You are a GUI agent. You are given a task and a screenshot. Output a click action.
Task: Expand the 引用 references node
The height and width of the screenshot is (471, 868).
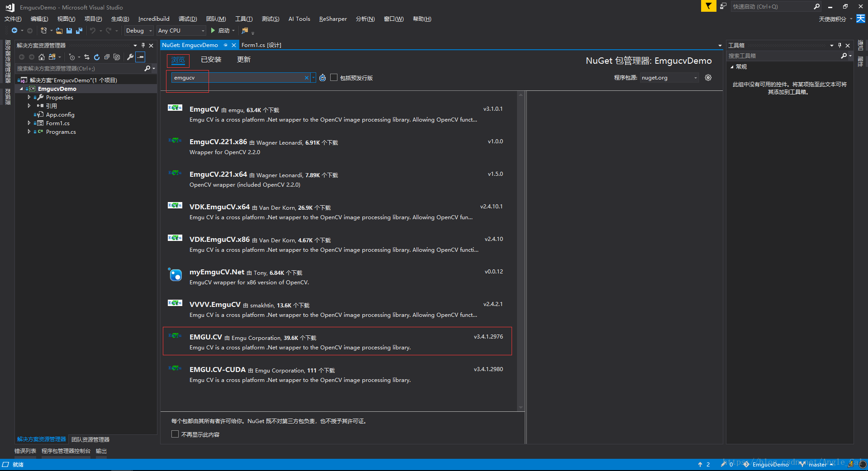click(29, 106)
